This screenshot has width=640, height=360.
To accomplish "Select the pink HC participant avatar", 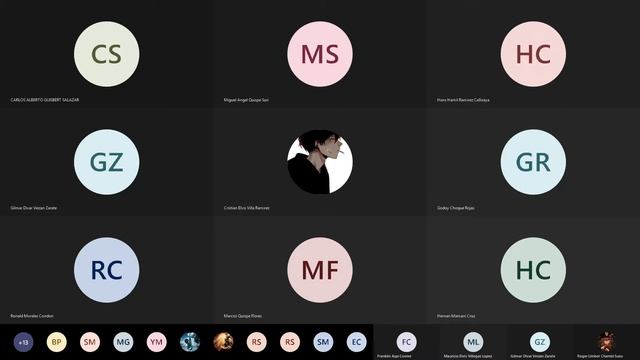I will point(533,54).
